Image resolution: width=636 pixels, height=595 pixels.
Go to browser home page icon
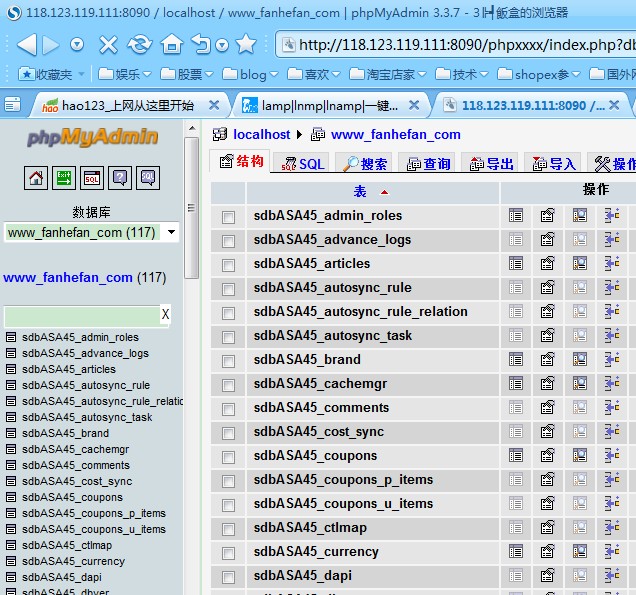point(172,44)
